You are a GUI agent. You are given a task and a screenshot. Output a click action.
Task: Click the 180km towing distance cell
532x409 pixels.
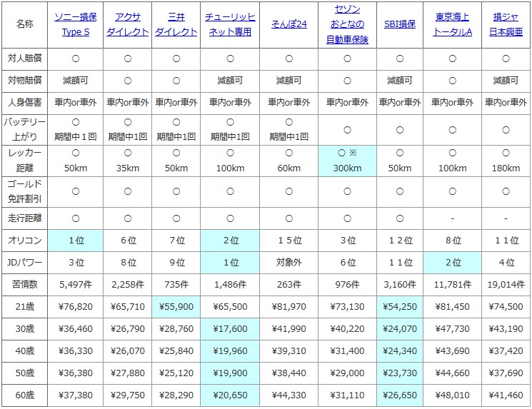click(506, 161)
